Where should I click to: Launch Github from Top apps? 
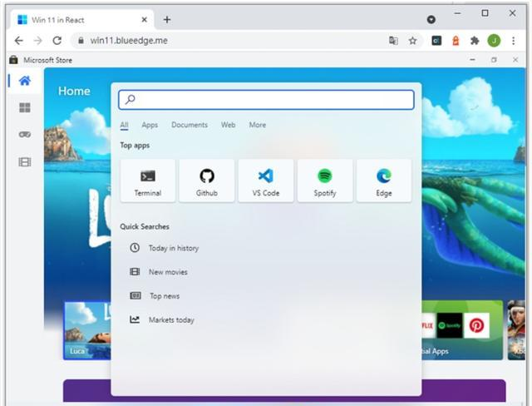tap(207, 181)
